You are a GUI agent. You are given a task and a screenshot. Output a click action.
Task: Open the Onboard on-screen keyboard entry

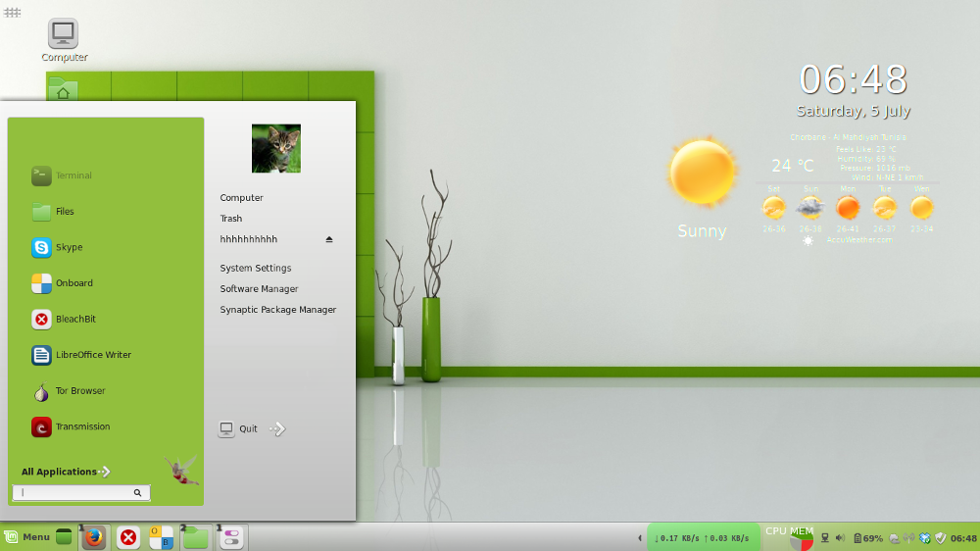(x=63, y=282)
